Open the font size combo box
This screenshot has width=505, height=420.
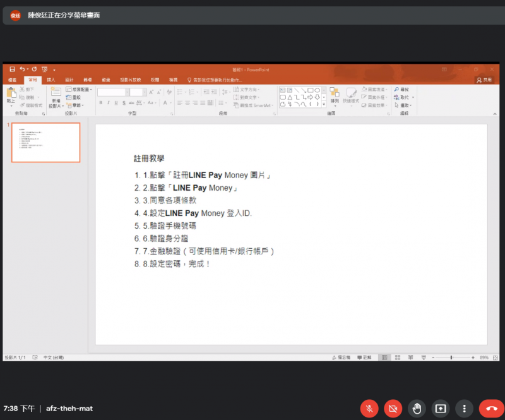coord(138,92)
